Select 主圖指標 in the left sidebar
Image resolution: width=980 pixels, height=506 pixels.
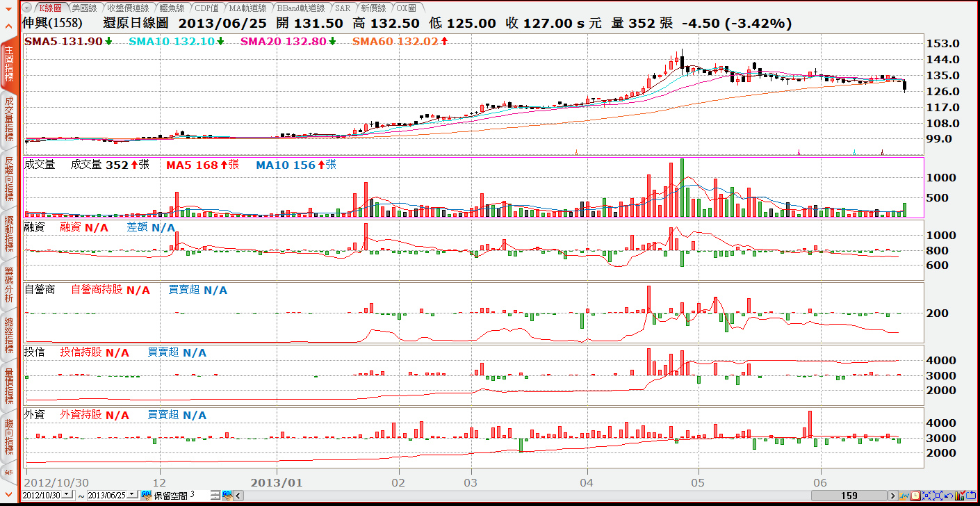[x=8, y=65]
